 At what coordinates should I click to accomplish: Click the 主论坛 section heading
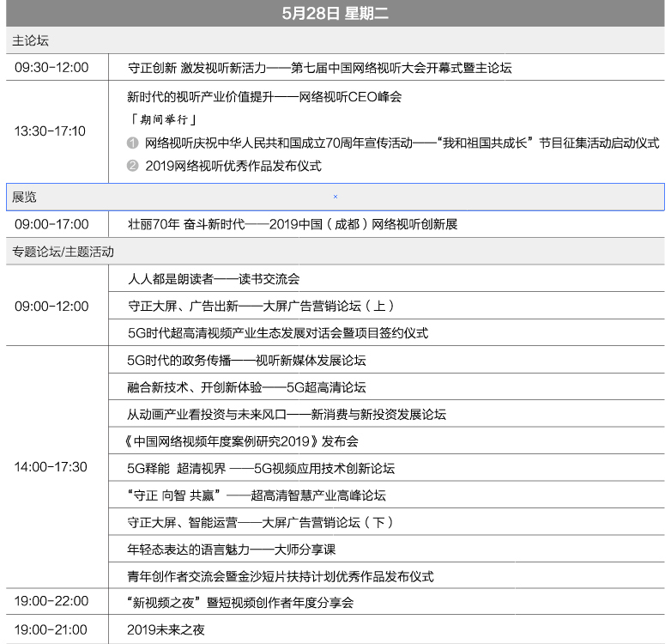29,40
